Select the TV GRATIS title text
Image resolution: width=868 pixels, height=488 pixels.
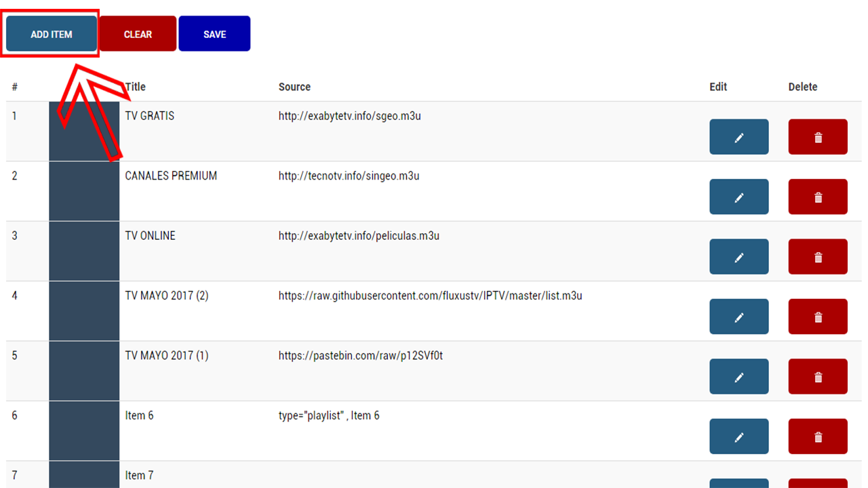pos(150,116)
